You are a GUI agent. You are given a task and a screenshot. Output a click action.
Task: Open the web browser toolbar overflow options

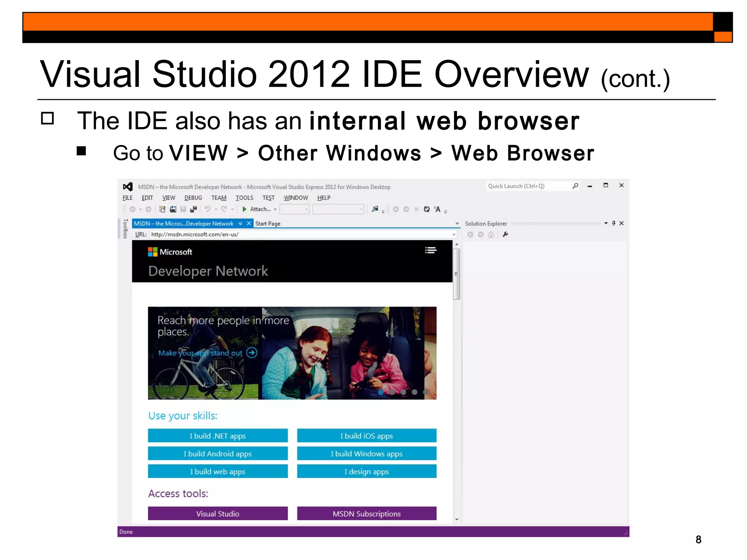[446, 211]
